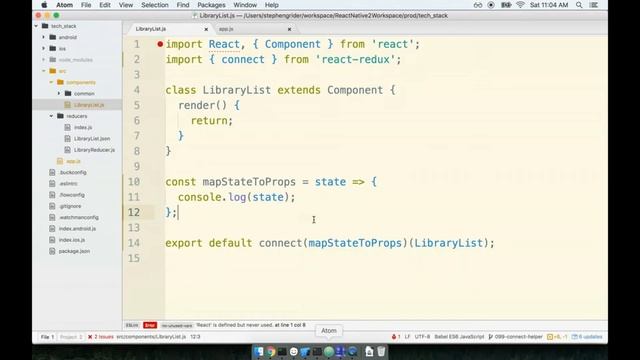This screenshot has width=640, height=360.
Task: Change the UTF-8 encoding selector
Action: click(422, 337)
